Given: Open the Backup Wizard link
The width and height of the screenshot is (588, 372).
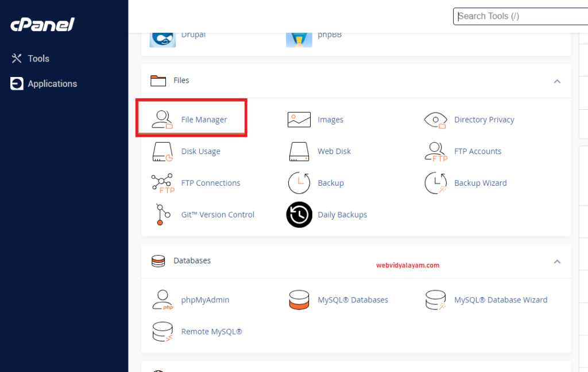Looking at the screenshot, I should pyautogui.click(x=480, y=183).
